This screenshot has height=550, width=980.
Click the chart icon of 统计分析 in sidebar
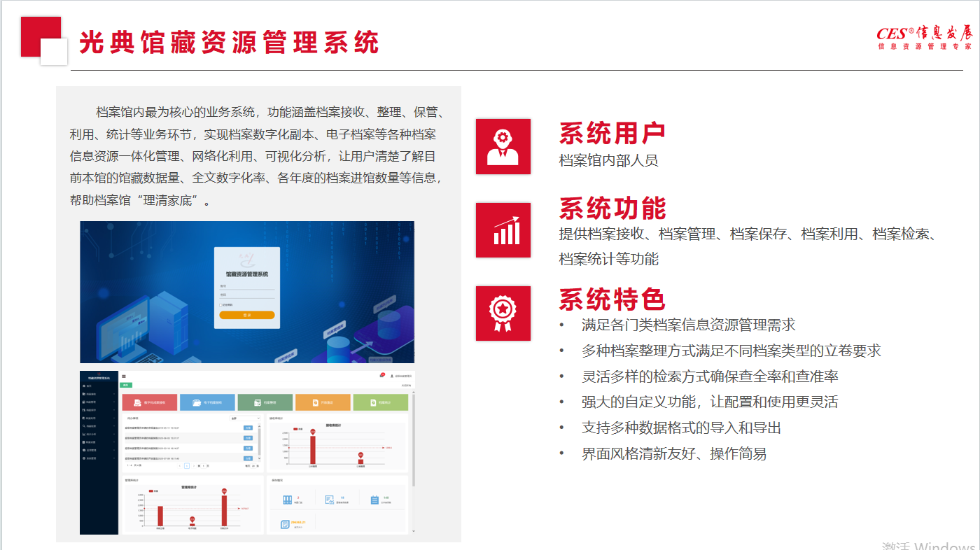84,434
